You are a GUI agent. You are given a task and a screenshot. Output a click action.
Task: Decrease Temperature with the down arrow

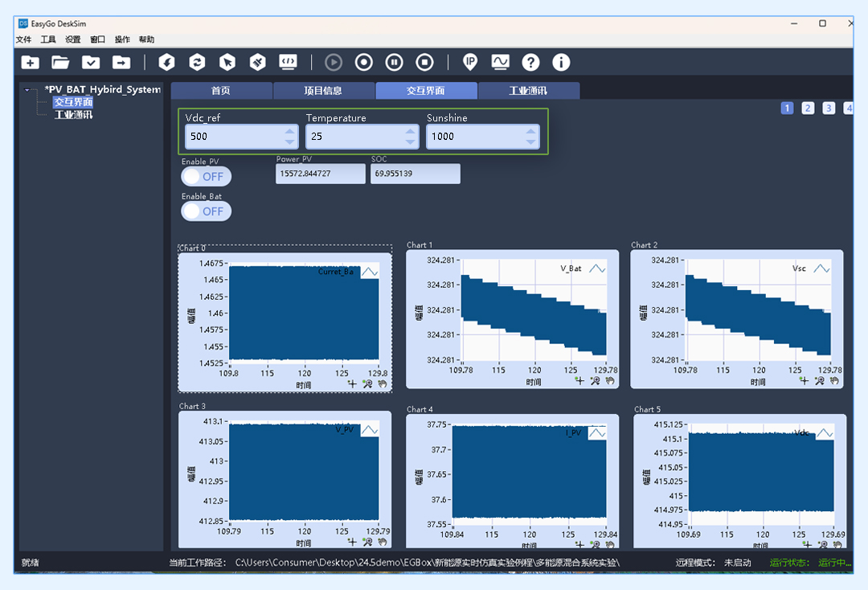(410, 141)
